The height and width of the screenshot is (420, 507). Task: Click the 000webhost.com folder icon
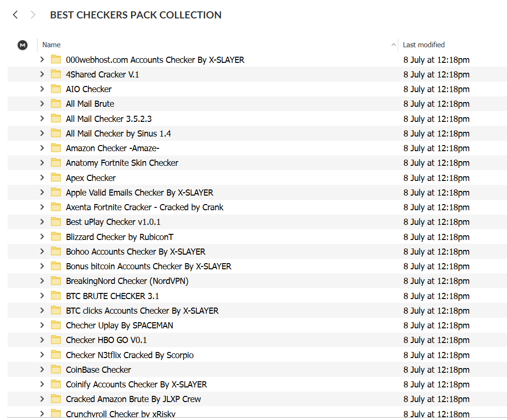(56, 60)
